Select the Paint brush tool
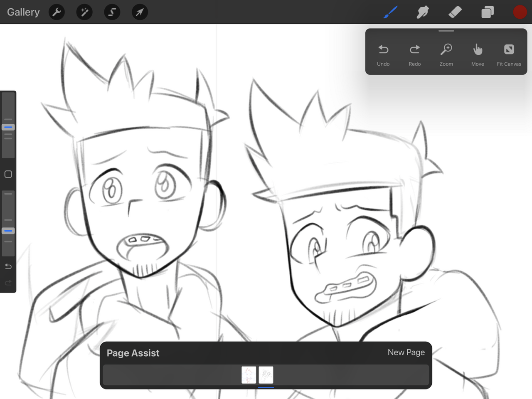The width and height of the screenshot is (532, 399). pyautogui.click(x=390, y=12)
